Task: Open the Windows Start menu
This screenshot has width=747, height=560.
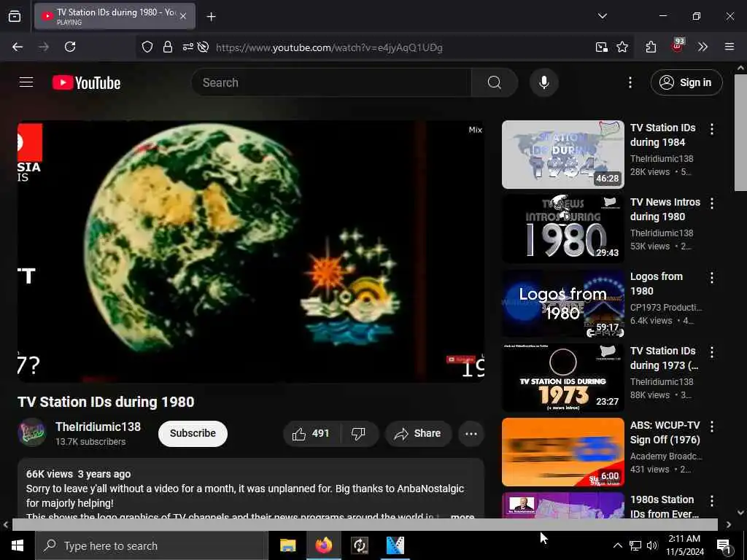Action: tap(18, 545)
